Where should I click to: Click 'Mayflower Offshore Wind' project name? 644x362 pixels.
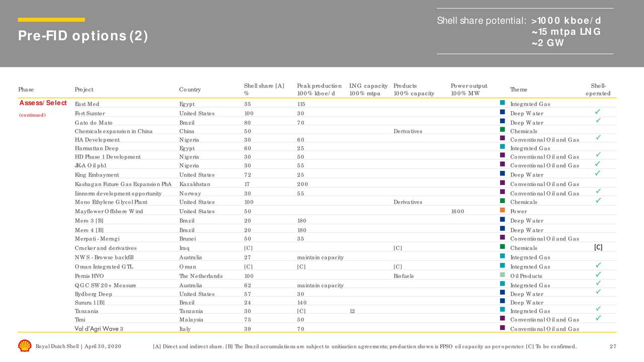coord(109,211)
